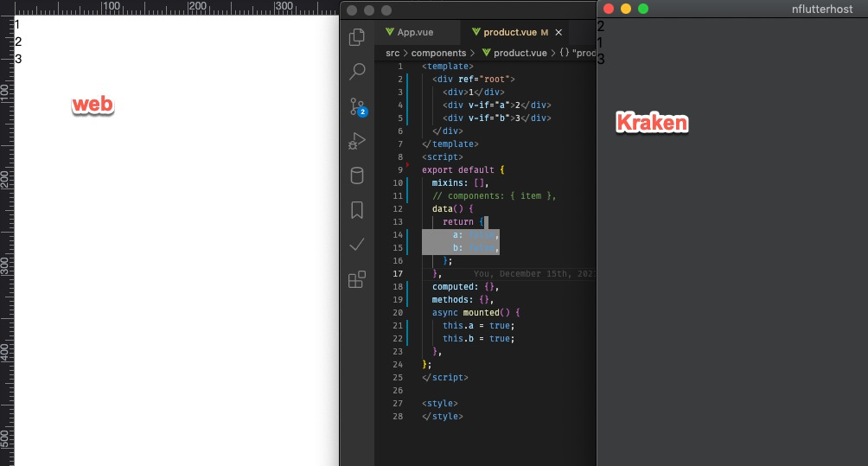
Task: Open the database cylinder icon in activity bar
Action: click(357, 176)
